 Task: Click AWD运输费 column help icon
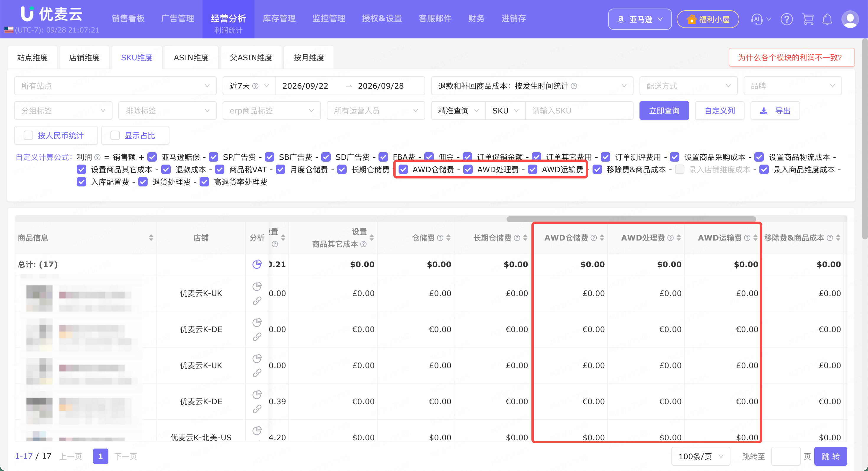747,238
